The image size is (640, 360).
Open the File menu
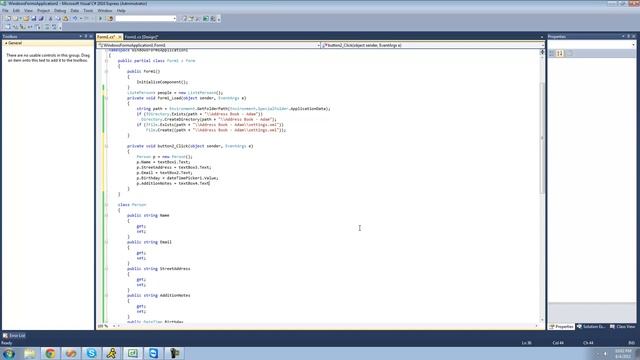5,11
